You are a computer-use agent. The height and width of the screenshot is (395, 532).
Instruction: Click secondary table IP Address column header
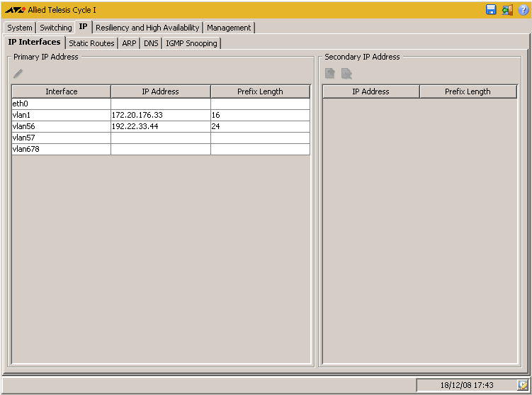(x=370, y=91)
